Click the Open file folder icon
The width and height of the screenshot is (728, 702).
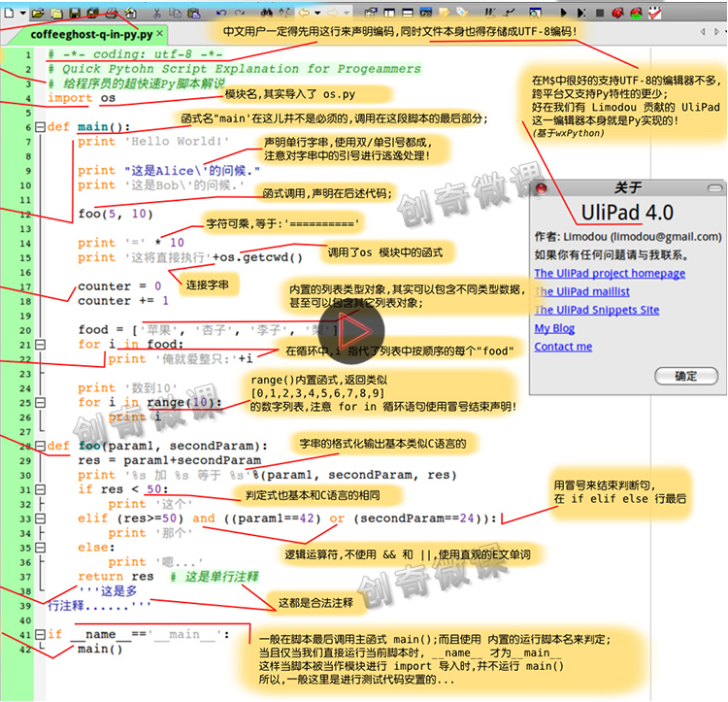coord(38,13)
